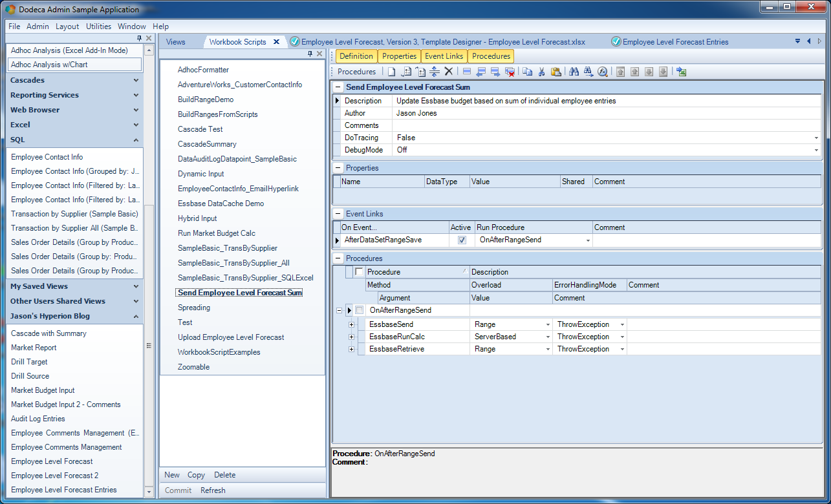Image resolution: width=831 pixels, height=504 pixels.
Task: Click the clipboard paste icon
Action: [556, 72]
